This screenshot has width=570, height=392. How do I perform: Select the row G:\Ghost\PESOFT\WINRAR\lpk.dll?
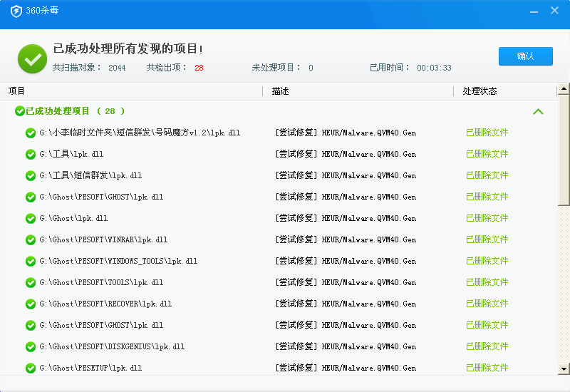279,239
